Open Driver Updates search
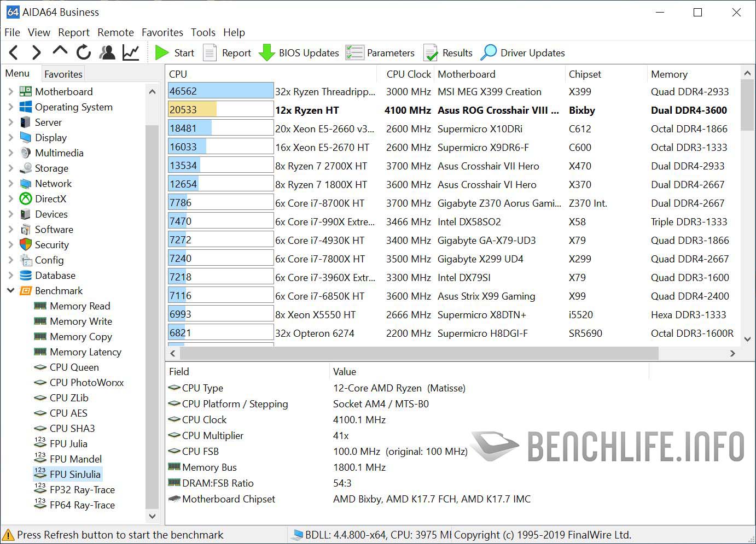Image resolution: width=756 pixels, height=544 pixels. (x=522, y=52)
